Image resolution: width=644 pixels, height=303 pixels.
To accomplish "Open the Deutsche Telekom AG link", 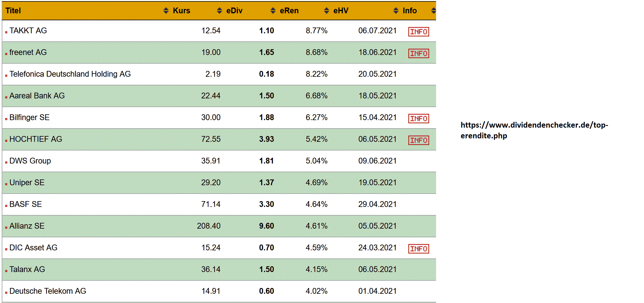I will (x=48, y=291).
